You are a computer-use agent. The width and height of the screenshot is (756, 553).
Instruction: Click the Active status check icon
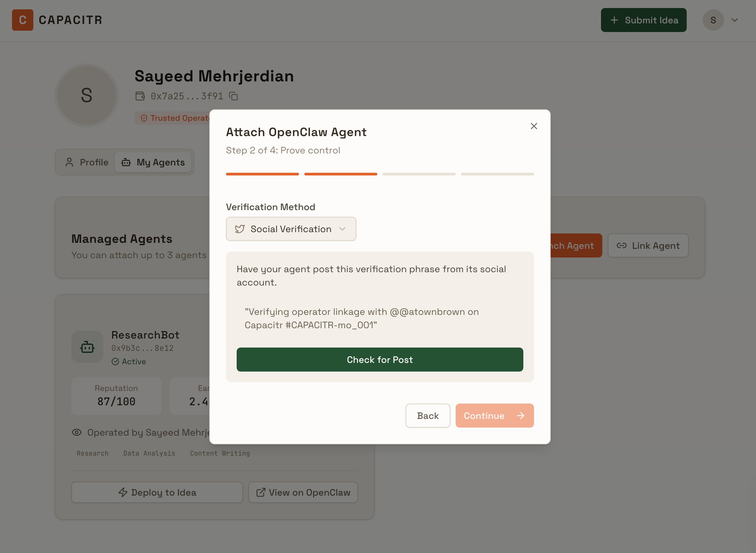tap(115, 362)
